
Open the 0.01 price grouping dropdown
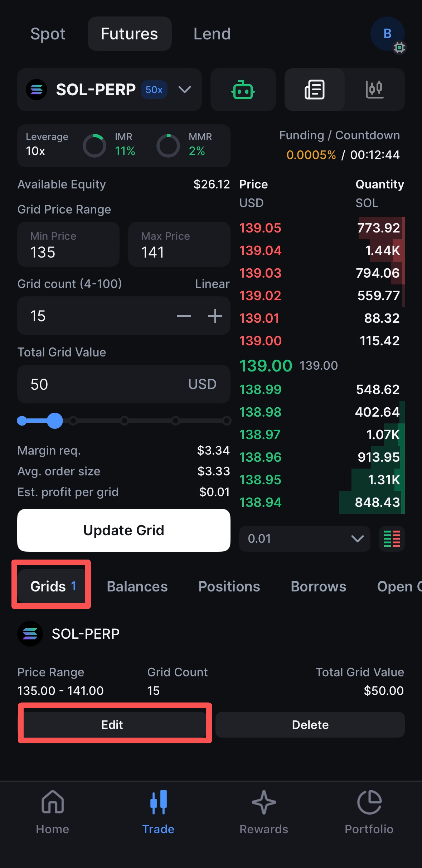[305, 539]
